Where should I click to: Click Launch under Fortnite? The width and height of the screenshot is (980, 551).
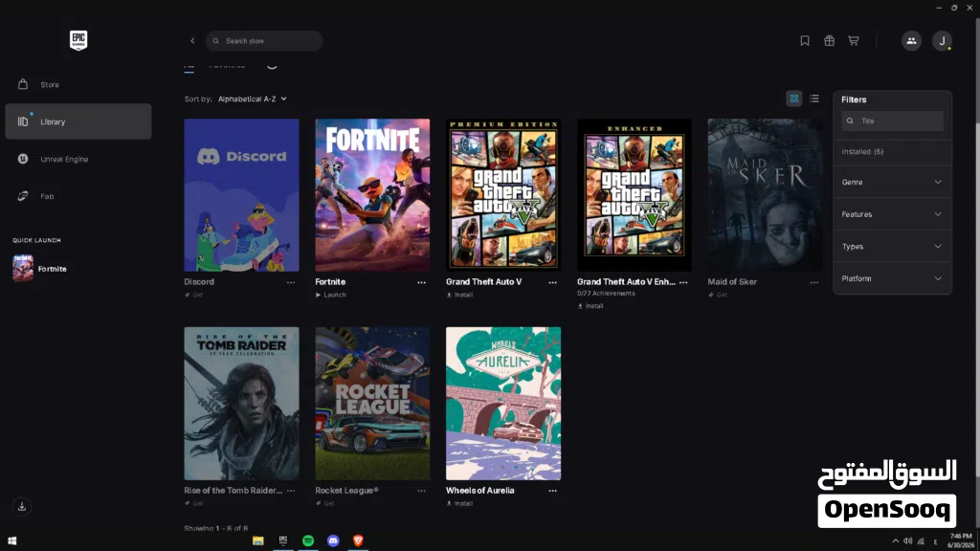pyautogui.click(x=330, y=295)
